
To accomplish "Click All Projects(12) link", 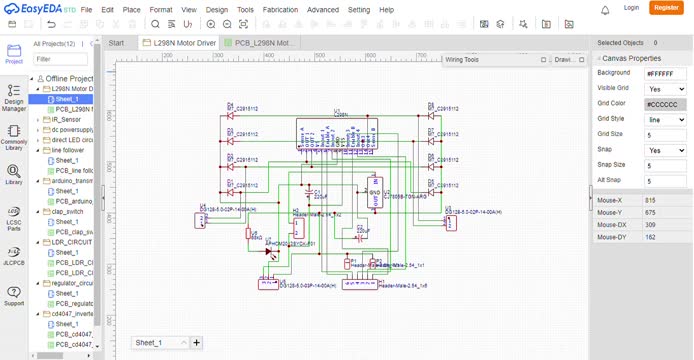I will (54, 44).
